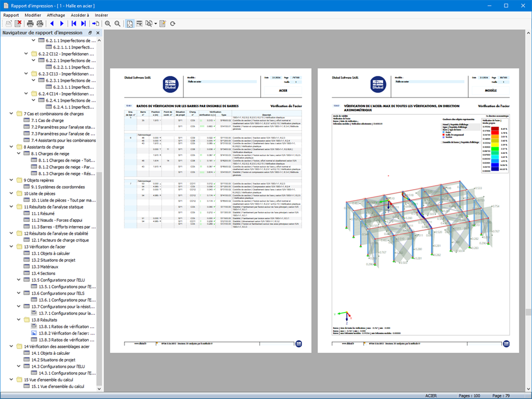The image size is (532, 399).
Task: Select the Zoom out icon
Action: [x=118, y=23]
